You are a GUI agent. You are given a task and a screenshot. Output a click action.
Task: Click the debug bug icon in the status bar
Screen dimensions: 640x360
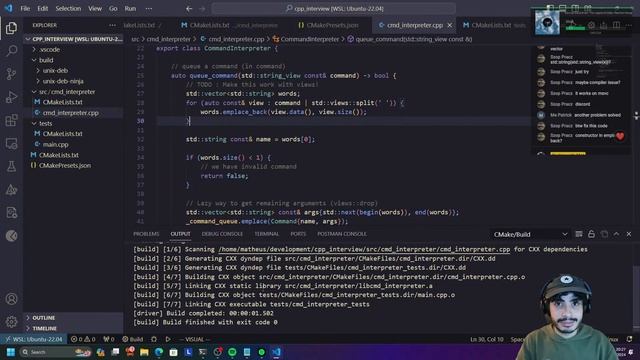154,339
